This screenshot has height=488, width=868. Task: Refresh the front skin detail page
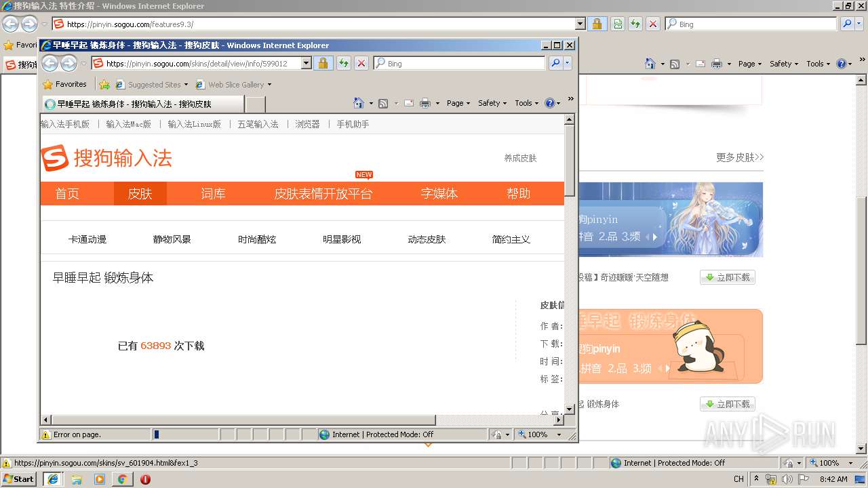click(344, 63)
